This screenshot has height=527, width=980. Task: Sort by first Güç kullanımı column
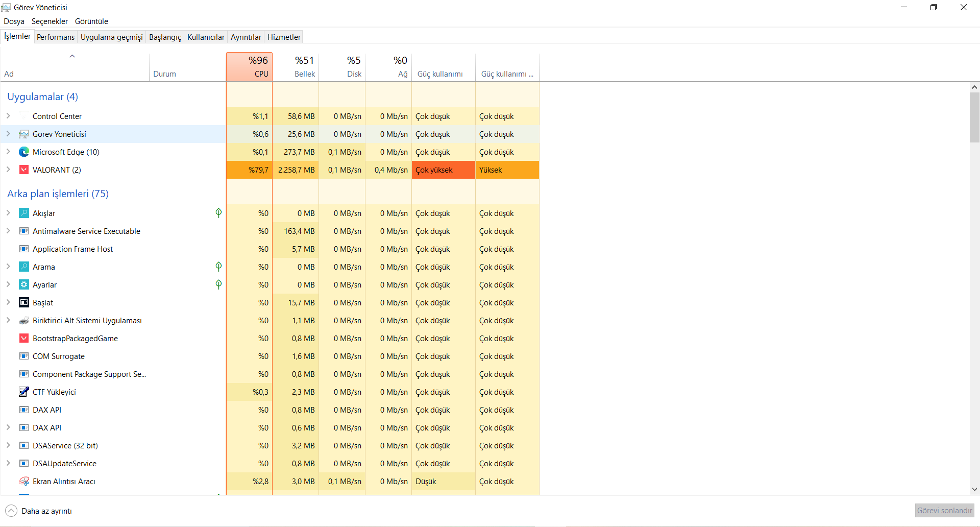point(444,67)
